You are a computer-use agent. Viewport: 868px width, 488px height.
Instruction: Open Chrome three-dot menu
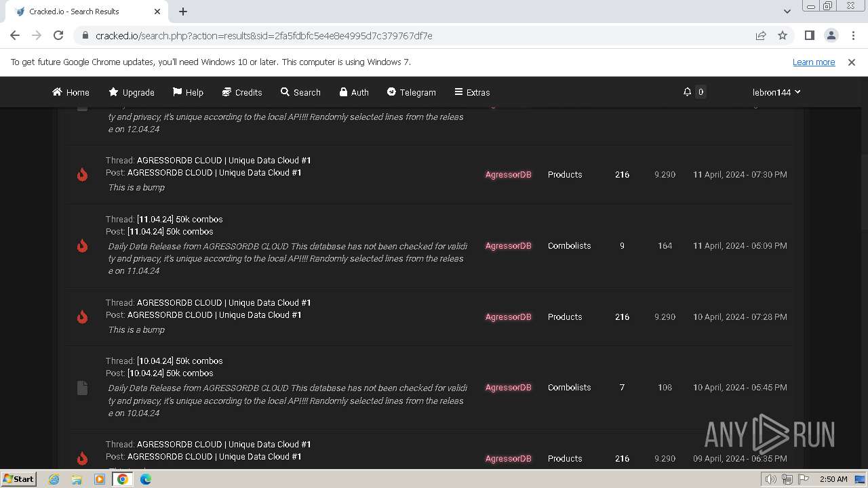coord(853,35)
